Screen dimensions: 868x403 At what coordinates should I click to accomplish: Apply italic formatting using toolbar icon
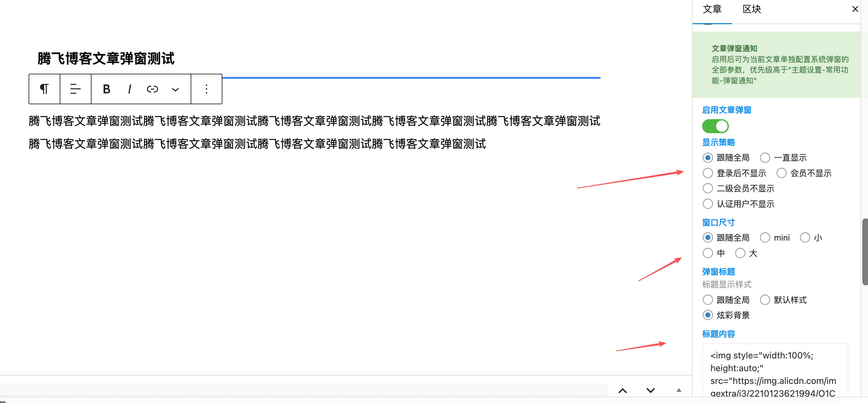coord(129,89)
